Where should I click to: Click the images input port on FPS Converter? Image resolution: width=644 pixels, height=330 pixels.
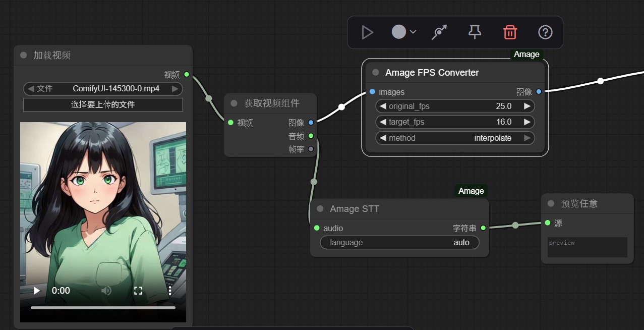pos(372,92)
